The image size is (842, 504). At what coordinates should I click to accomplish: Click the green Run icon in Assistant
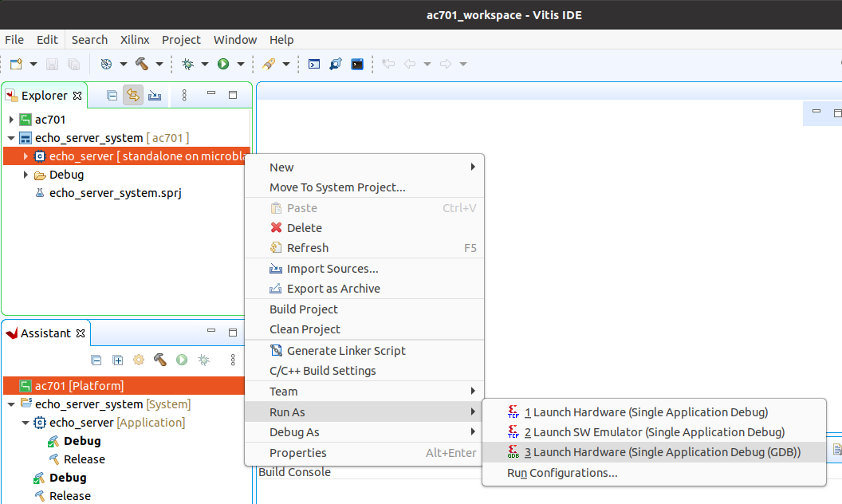tap(182, 360)
